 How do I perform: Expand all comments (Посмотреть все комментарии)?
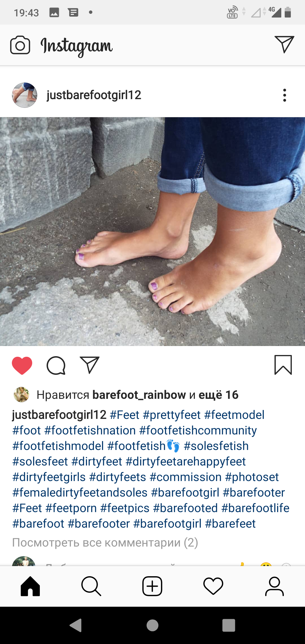pyautogui.click(x=105, y=543)
